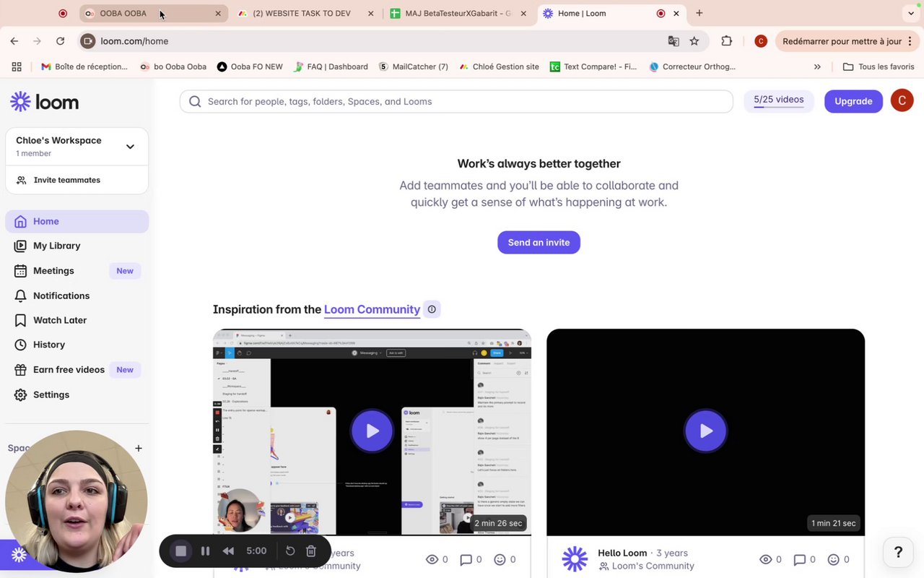This screenshot has height=578, width=924.
Task: Reload the page
Action: pos(61,41)
